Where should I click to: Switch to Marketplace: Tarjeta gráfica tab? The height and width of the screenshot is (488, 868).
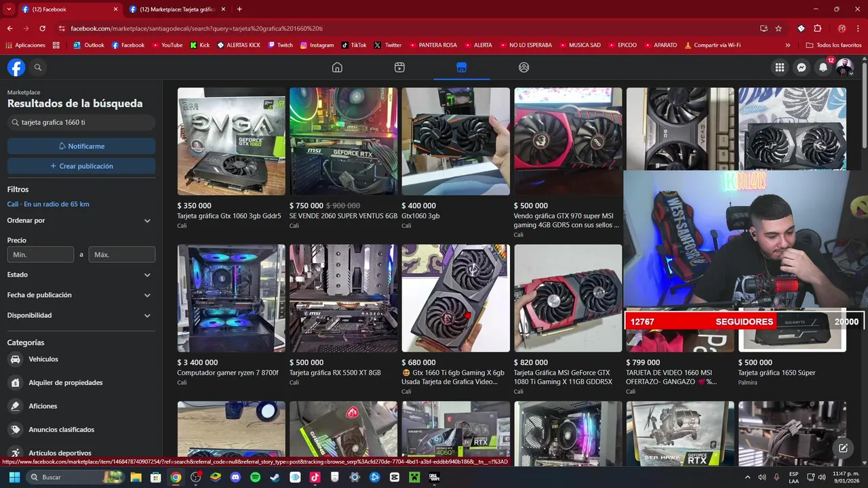[178, 9]
